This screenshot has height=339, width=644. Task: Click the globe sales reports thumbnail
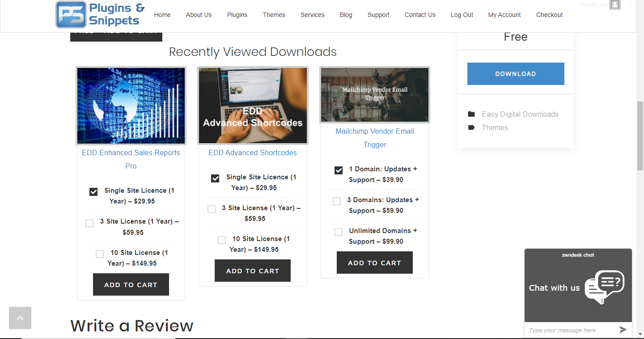coord(131,106)
